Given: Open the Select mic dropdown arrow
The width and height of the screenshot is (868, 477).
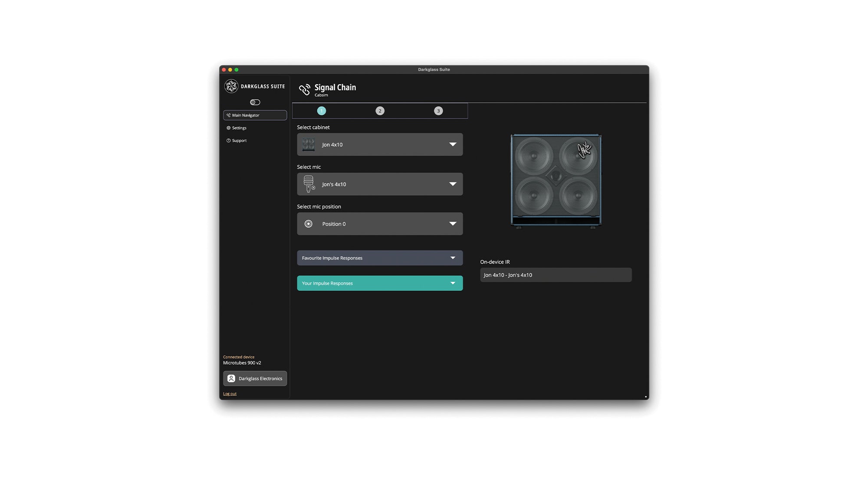Looking at the screenshot, I should coord(453,184).
